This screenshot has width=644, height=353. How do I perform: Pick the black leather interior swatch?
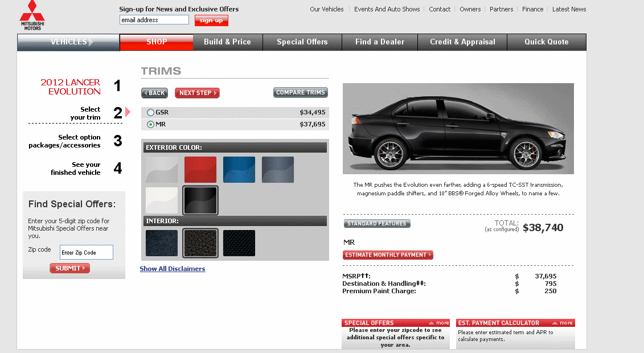coord(200,243)
